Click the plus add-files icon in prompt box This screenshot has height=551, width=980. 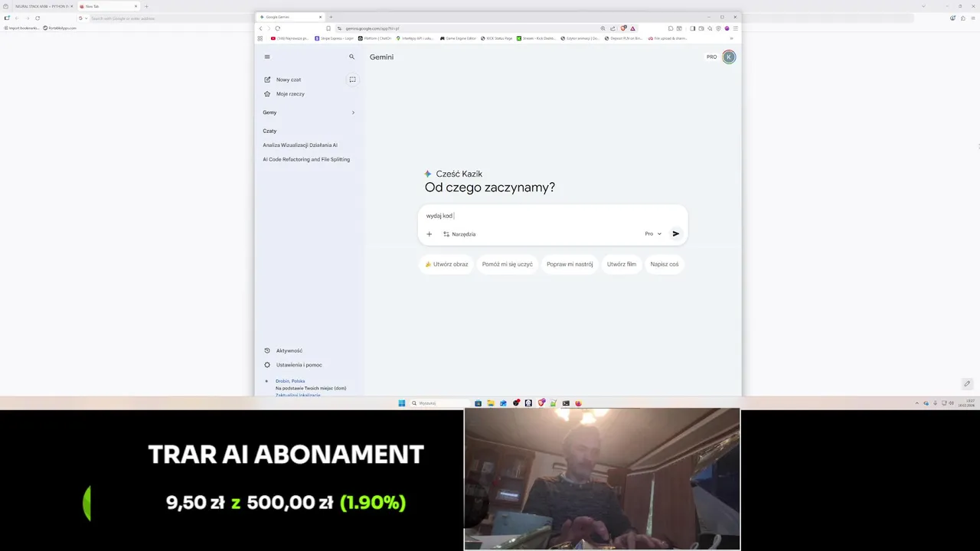(x=430, y=234)
